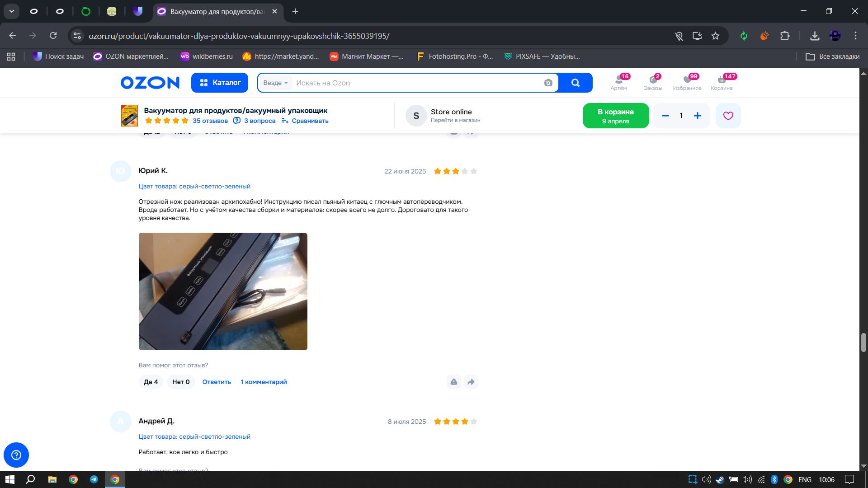Expand the browser tab search chevron
This screenshot has height=488, width=868.
(x=12, y=11)
